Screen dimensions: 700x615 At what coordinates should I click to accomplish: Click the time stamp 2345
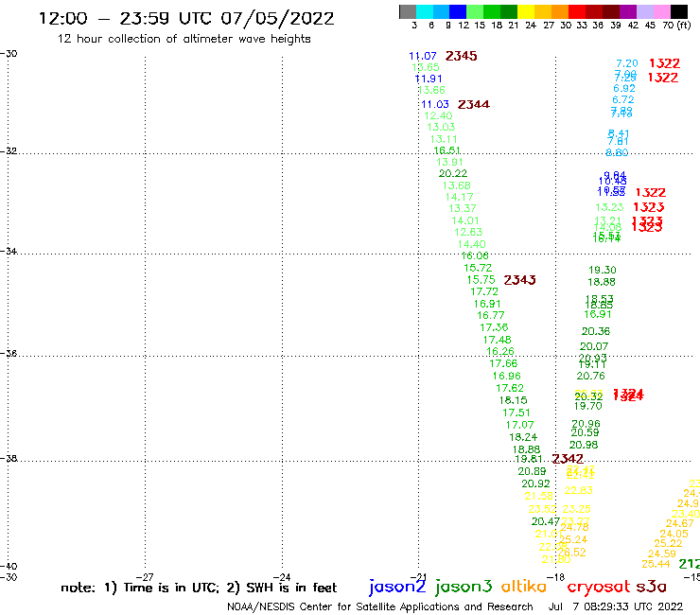coord(462,56)
